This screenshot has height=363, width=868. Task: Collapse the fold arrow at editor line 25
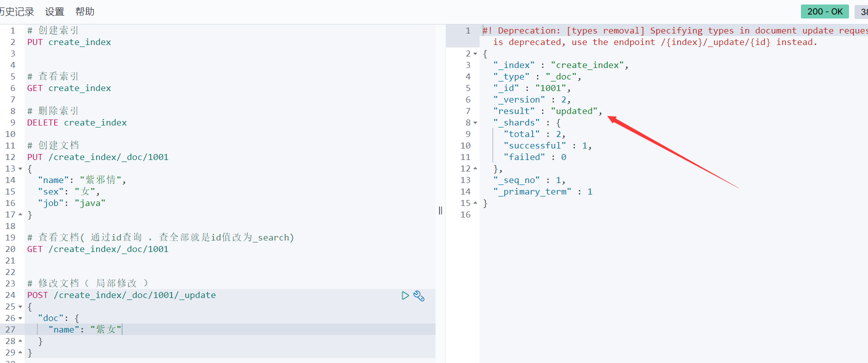pyautogui.click(x=21, y=306)
